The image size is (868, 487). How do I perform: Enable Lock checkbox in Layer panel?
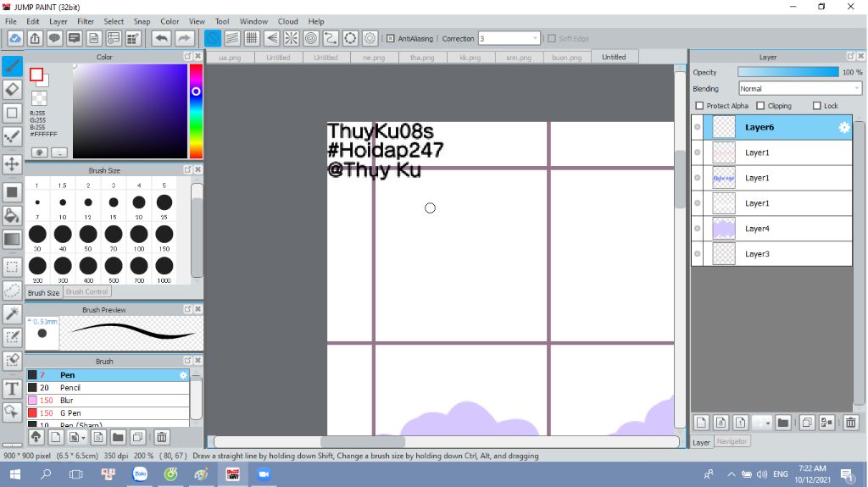[816, 106]
